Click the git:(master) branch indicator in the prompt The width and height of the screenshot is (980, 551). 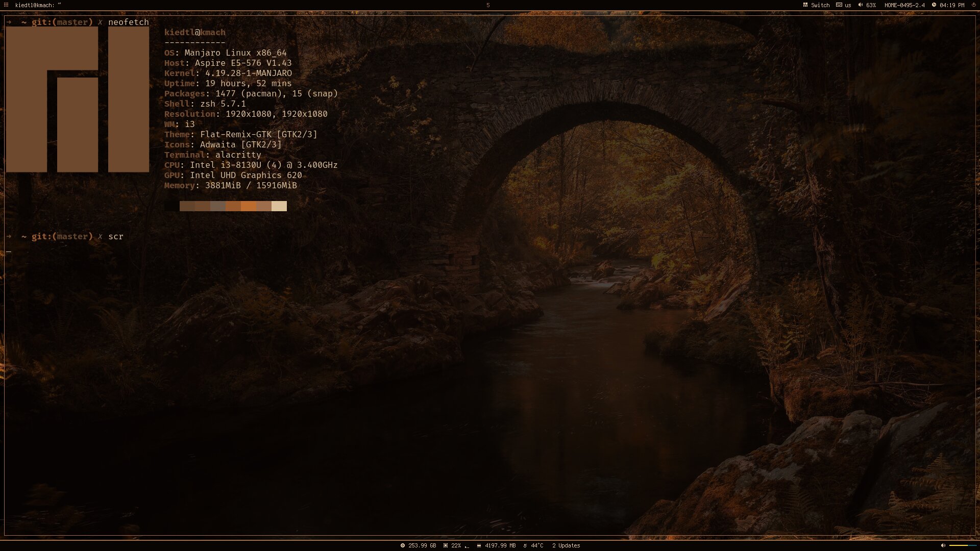[62, 22]
